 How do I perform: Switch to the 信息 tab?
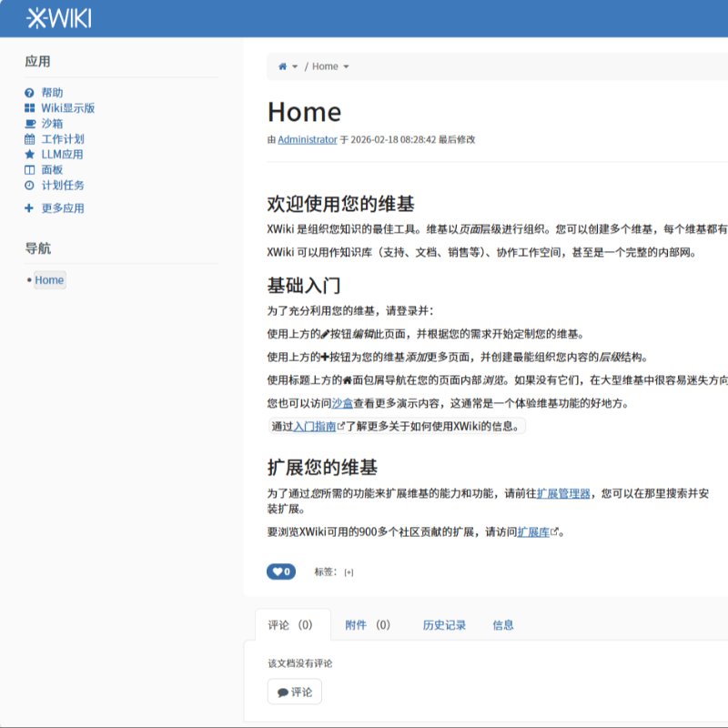pyautogui.click(x=503, y=625)
